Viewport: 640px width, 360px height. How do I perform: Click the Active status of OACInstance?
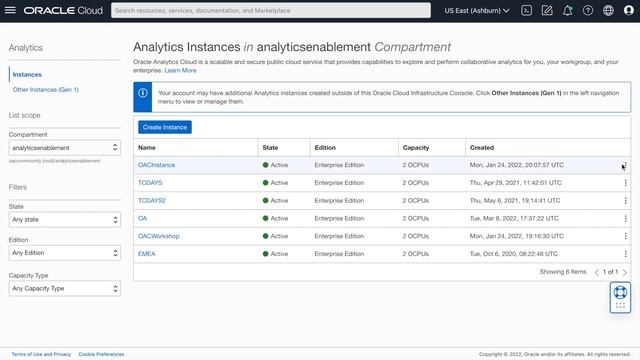tap(276, 165)
